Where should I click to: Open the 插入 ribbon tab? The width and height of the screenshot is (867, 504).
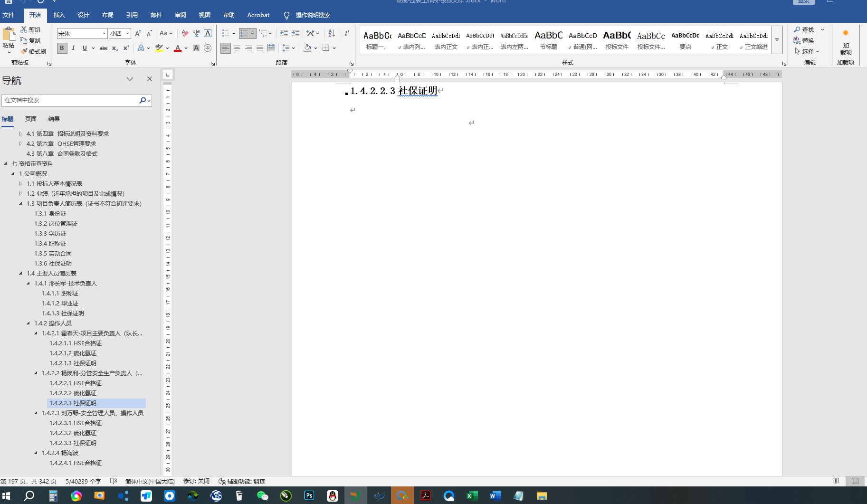[59, 15]
